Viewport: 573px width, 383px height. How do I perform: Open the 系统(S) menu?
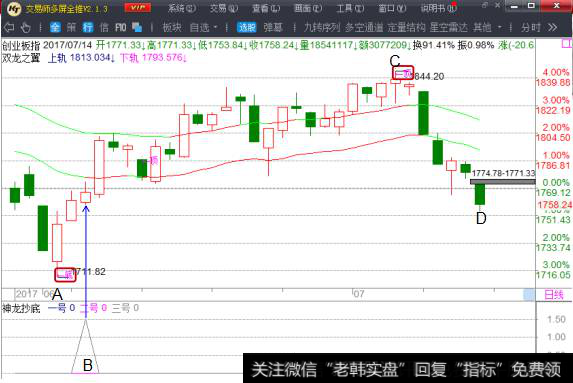tap(182, 8)
